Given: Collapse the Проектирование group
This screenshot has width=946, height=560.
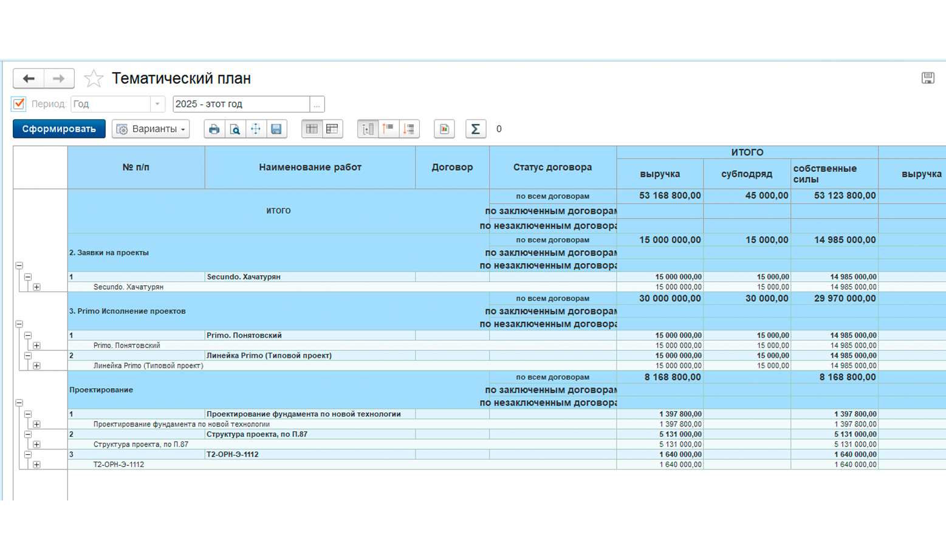Looking at the screenshot, I should pos(19,403).
